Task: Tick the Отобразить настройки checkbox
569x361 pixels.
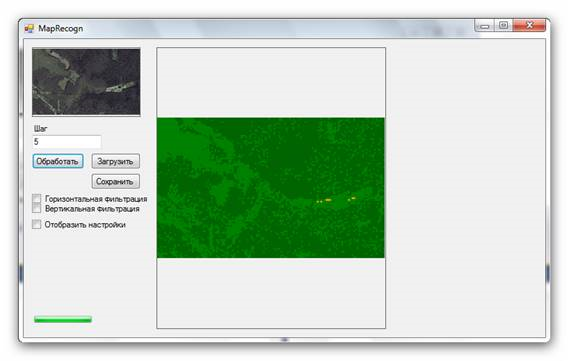Action: click(x=36, y=224)
